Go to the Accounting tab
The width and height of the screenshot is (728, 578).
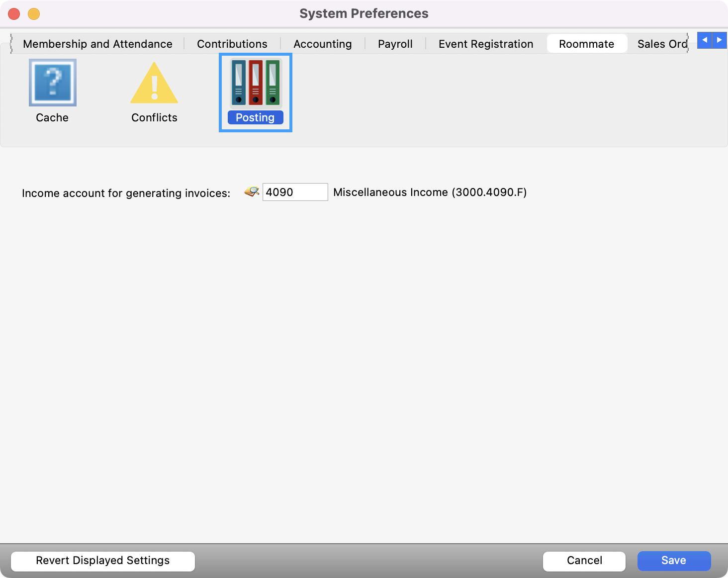tap(322, 44)
